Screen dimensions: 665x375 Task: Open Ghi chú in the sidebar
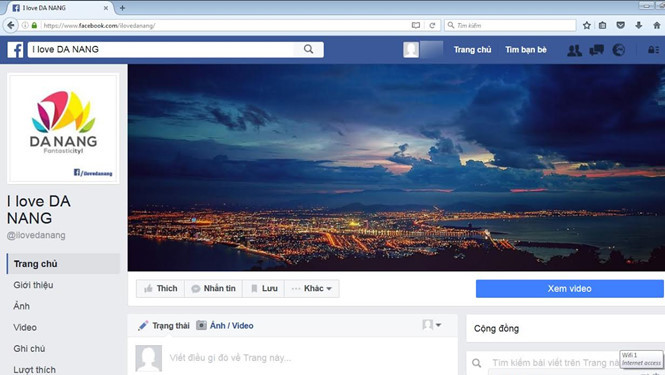pos(29,349)
